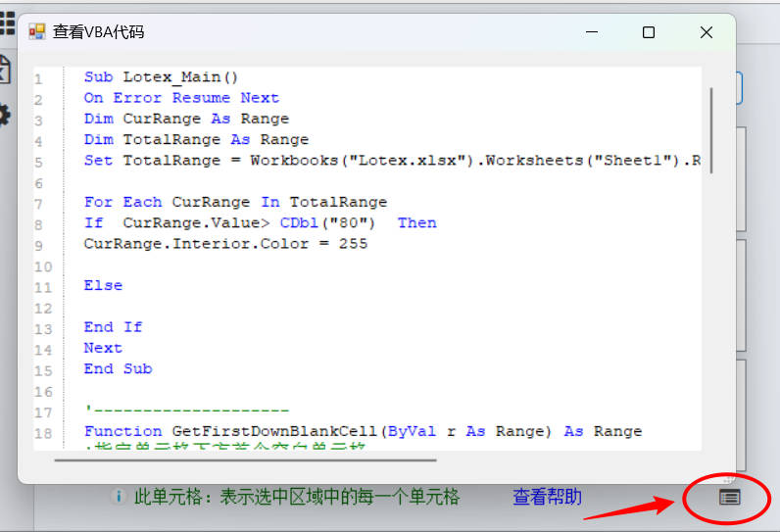The height and width of the screenshot is (532, 780).
Task: Click the document icon on the left edge
Action: pos(5,69)
